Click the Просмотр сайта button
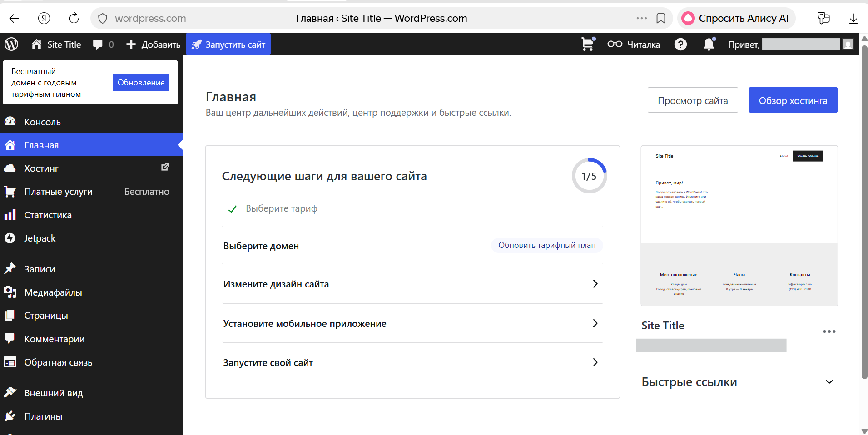 pos(693,100)
